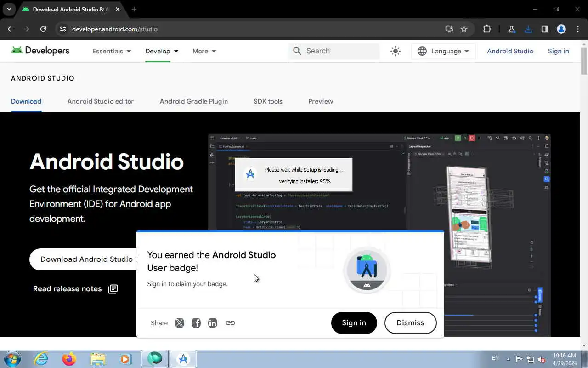The image size is (588, 368).
Task: Open the Android Gradle Plugin tab
Action: [194, 101]
